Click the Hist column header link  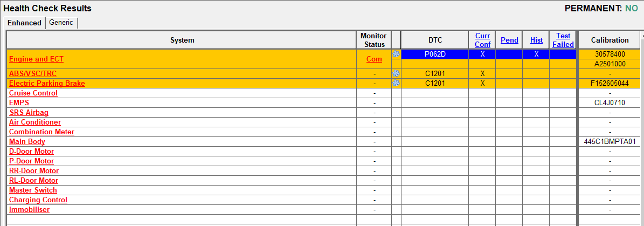tap(536, 40)
